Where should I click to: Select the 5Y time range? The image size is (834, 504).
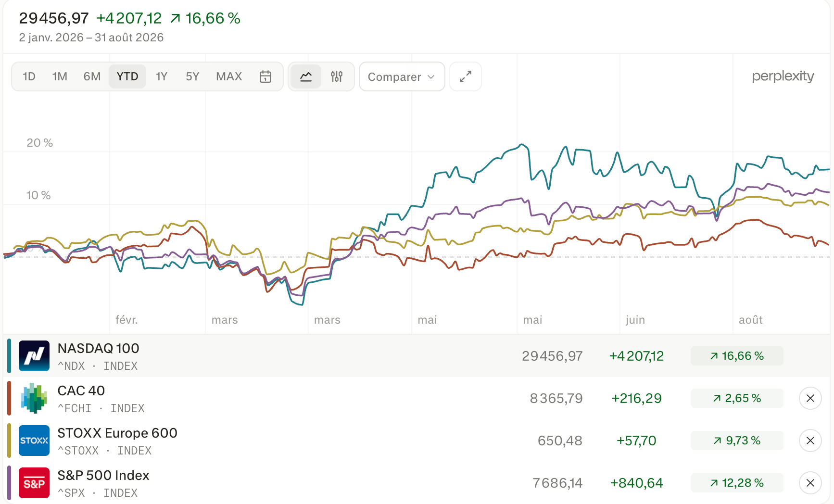pyautogui.click(x=192, y=76)
